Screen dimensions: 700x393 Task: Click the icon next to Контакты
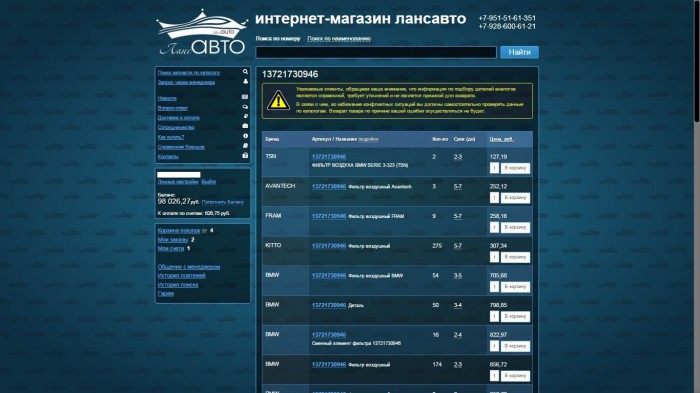tap(245, 155)
